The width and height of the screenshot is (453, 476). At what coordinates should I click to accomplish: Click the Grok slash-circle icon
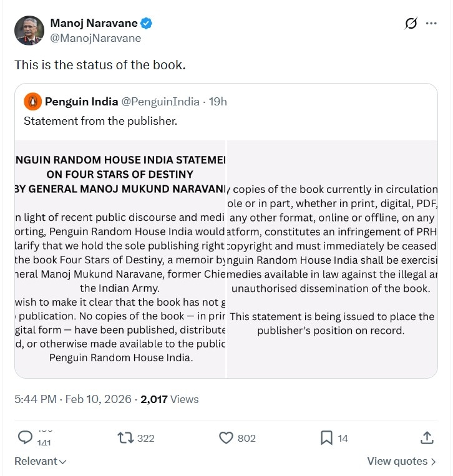(x=411, y=24)
